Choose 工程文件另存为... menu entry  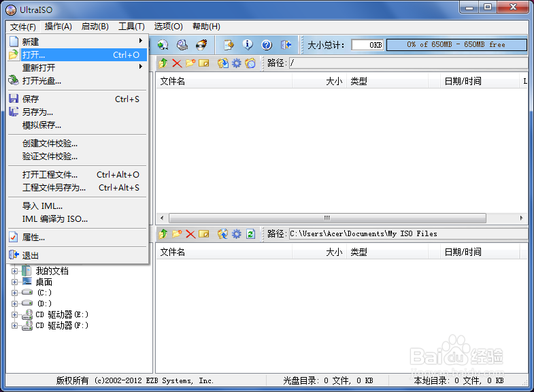pos(78,187)
